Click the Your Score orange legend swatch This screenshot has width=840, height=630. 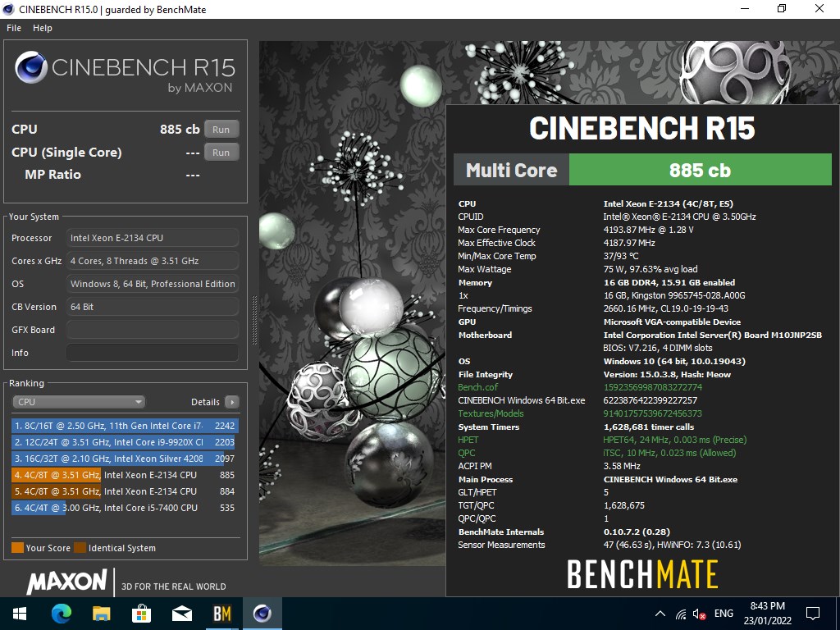coord(18,547)
